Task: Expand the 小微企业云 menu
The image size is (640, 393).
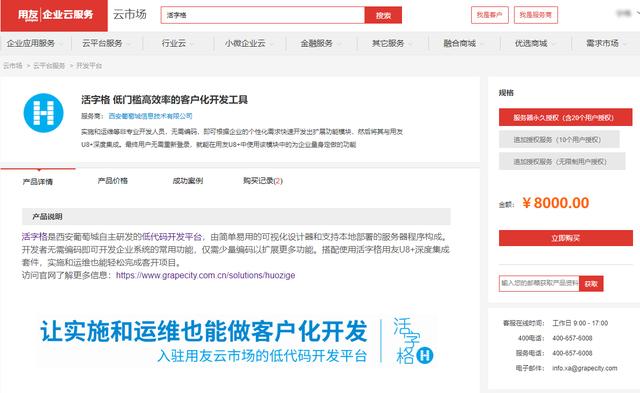Action: 249,43
